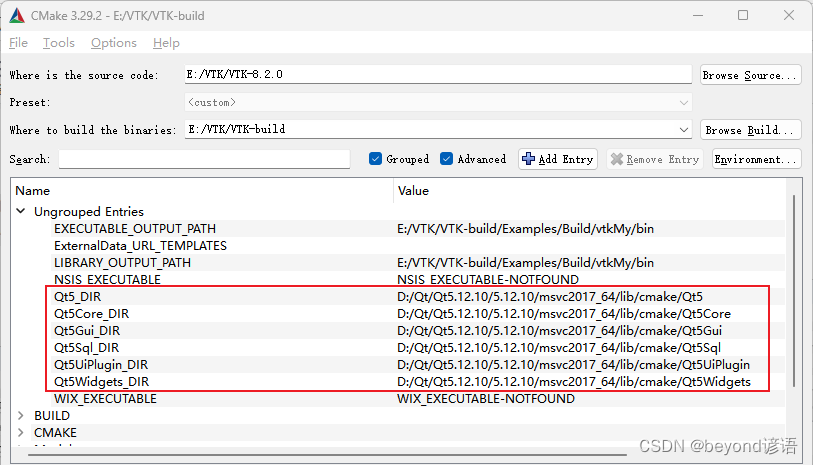
Task: Click the blue plus Add Entry icon
Action: 528,159
